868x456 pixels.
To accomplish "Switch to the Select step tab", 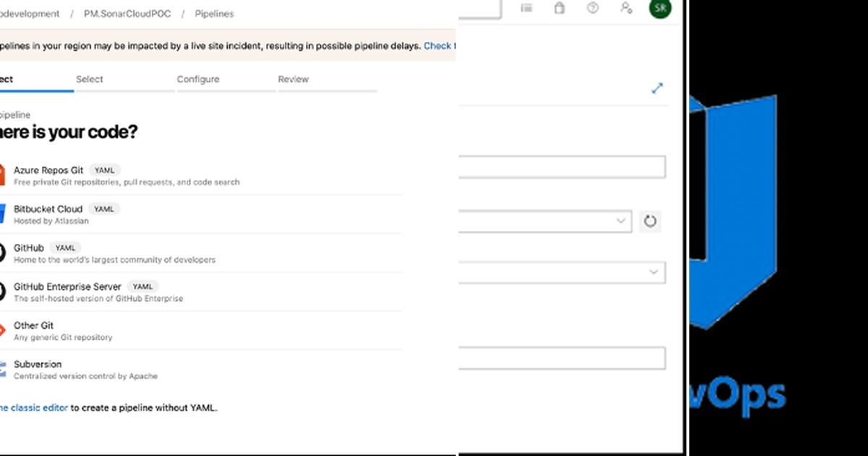I will [89, 79].
